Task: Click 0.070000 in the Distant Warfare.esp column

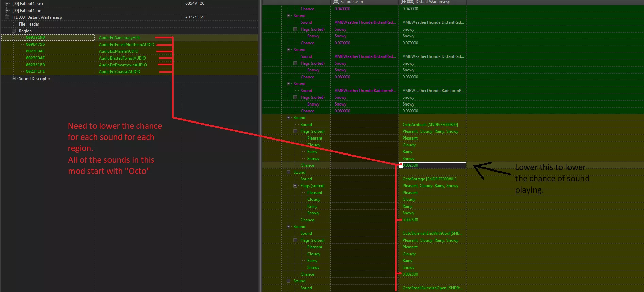Action: tap(410, 43)
